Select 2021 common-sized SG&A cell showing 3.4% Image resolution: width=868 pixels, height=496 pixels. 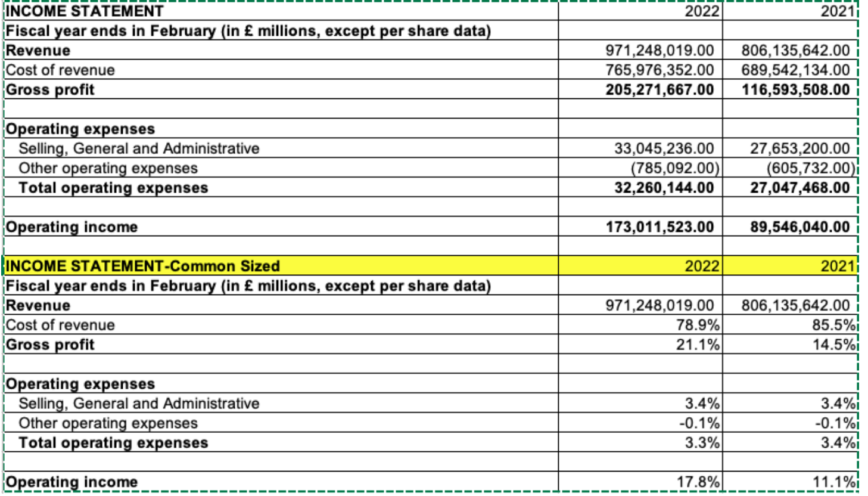point(790,404)
